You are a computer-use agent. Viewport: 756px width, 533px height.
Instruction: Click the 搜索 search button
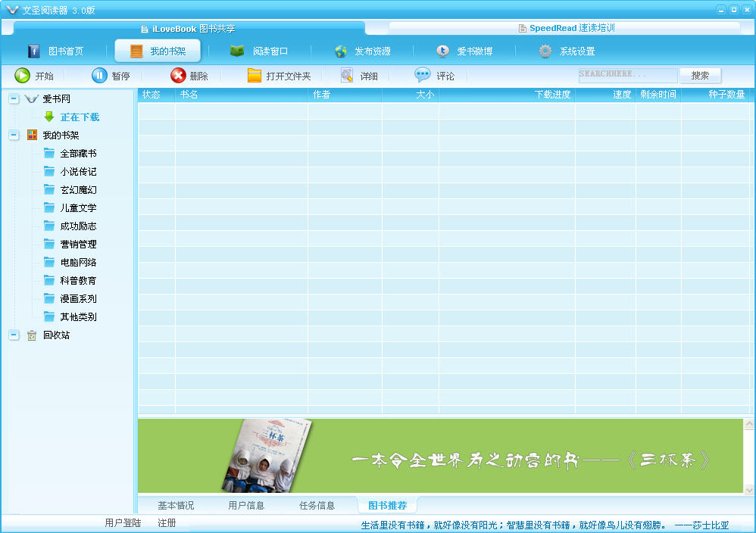pyautogui.click(x=700, y=76)
